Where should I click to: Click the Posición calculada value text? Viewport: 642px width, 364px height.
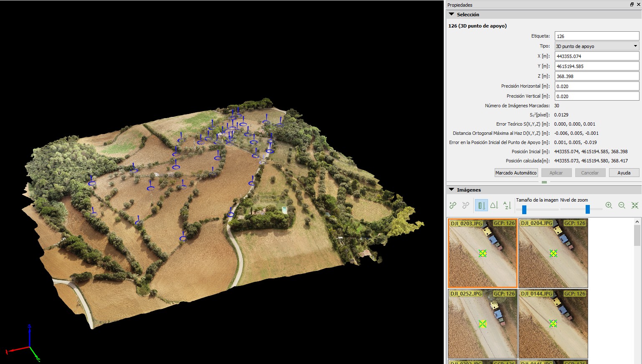click(591, 161)
